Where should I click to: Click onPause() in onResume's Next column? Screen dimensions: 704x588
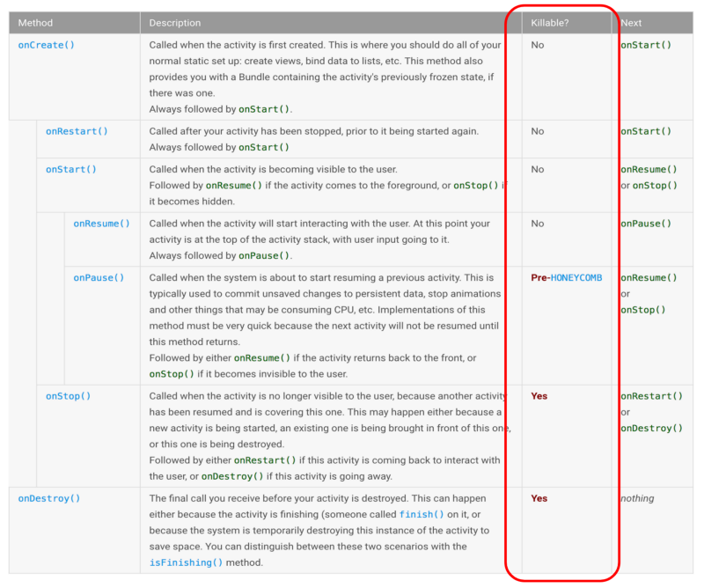646,224
